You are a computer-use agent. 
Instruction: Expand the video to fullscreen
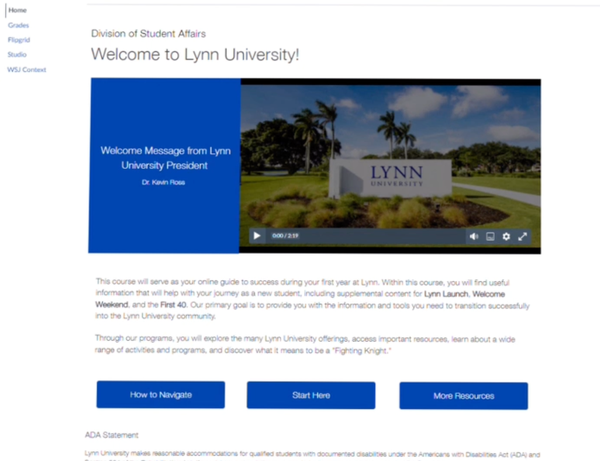[x=522, y=236]
